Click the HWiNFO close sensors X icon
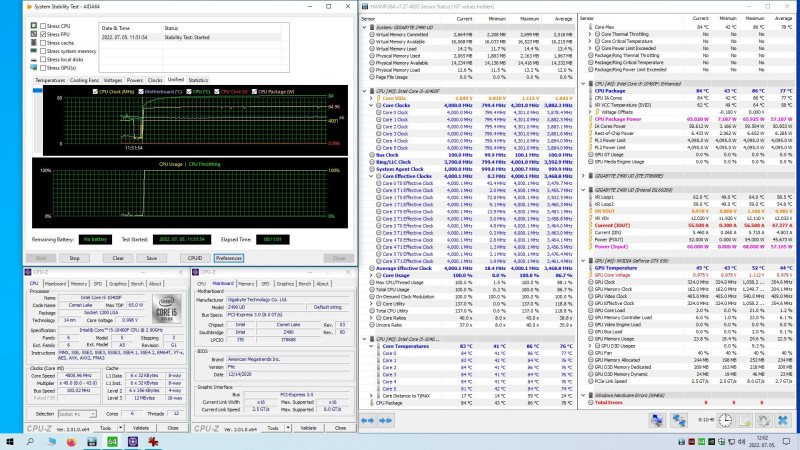 [782, 420]
